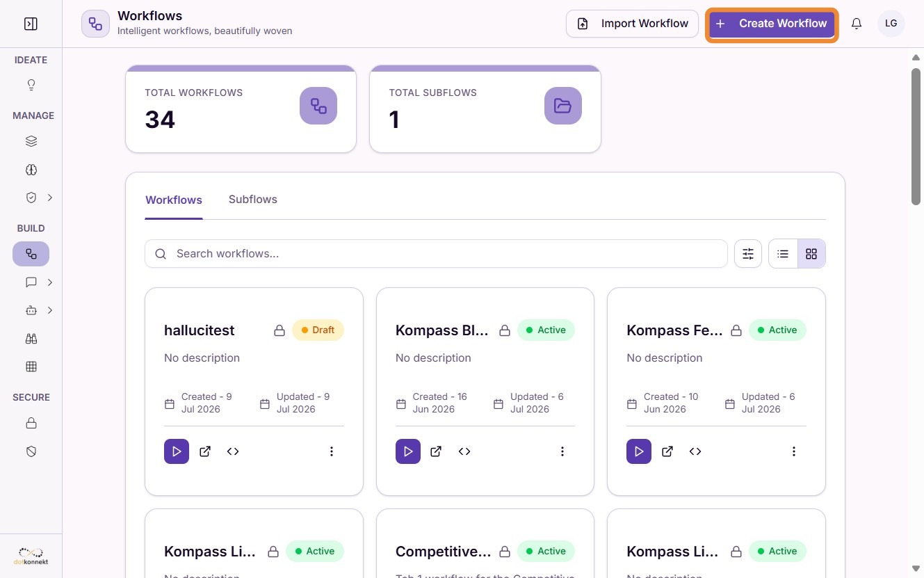Open the filter options next to search
The image size is (924, 578).
[x=748, y=254]
